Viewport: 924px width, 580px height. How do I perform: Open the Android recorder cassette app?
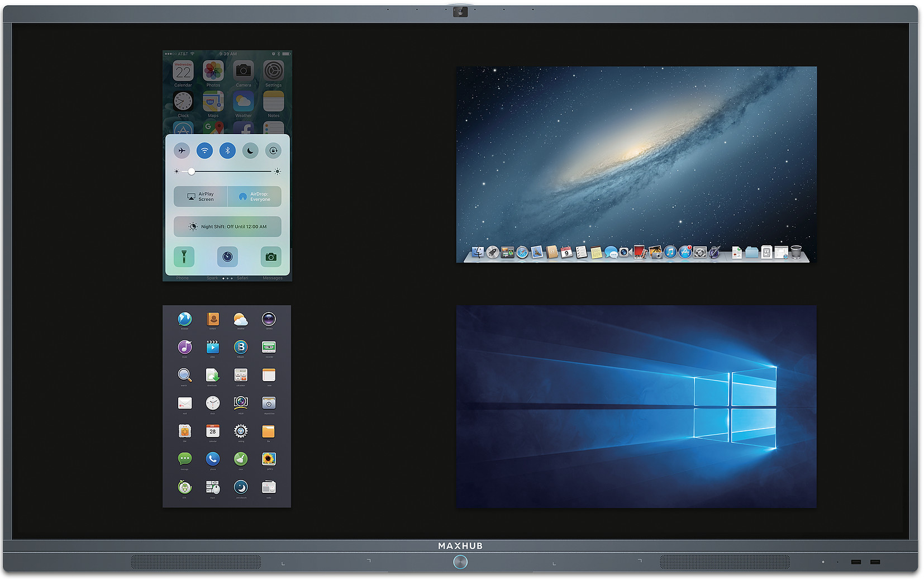(269, 346)
